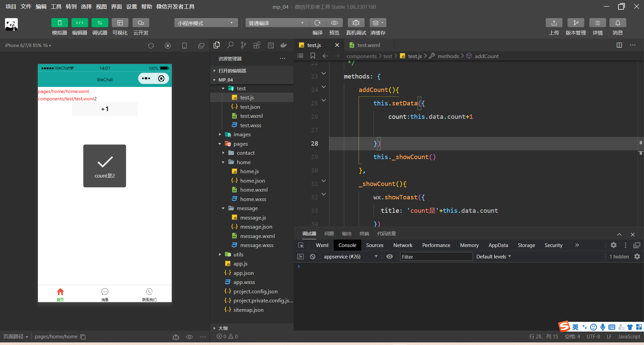644x345 pixels.
Task: Split the editor with split icon
Action: (619, 45)
